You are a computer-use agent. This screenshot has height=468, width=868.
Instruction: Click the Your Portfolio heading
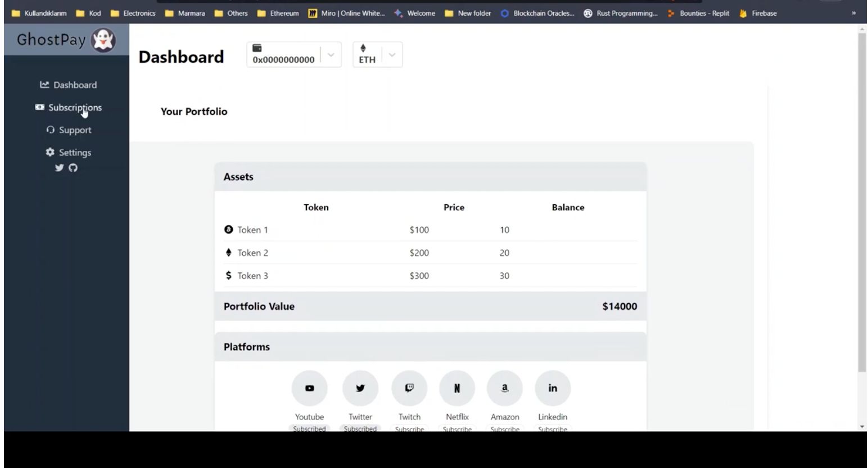194,111
